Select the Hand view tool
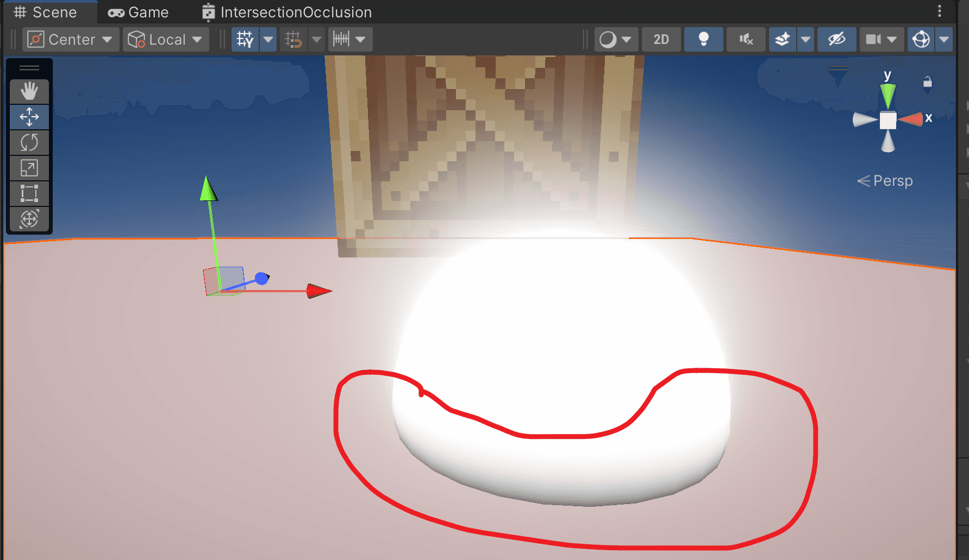Viewport: 969px width, 560px height. [29, 91]
